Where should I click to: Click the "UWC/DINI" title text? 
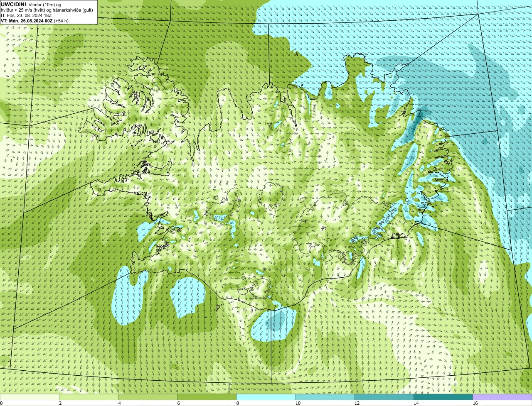[13, 5]
